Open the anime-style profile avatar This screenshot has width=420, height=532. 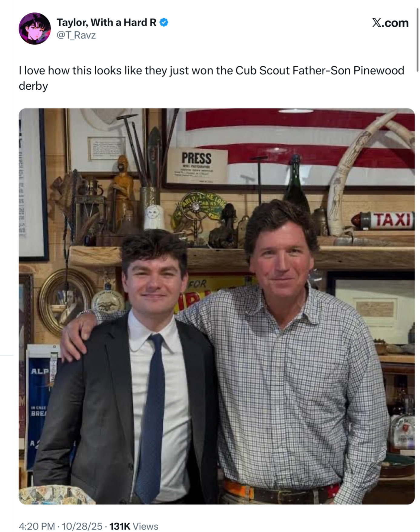pos(35,28)
